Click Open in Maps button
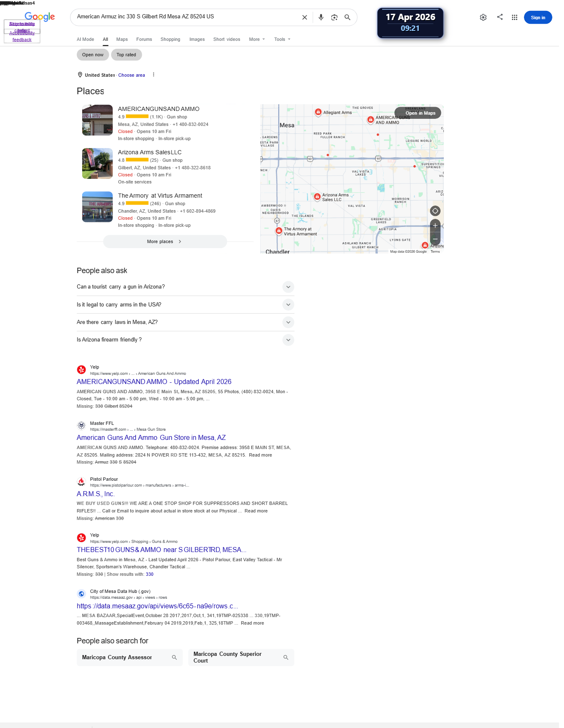564x728 pixels. pyautogui.click(x=418, y=113)
